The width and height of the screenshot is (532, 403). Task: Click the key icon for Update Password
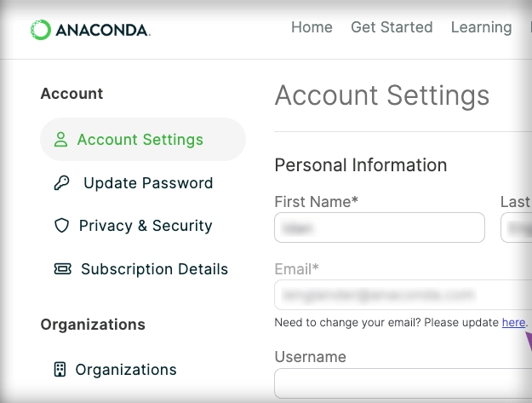click(62, 183)
